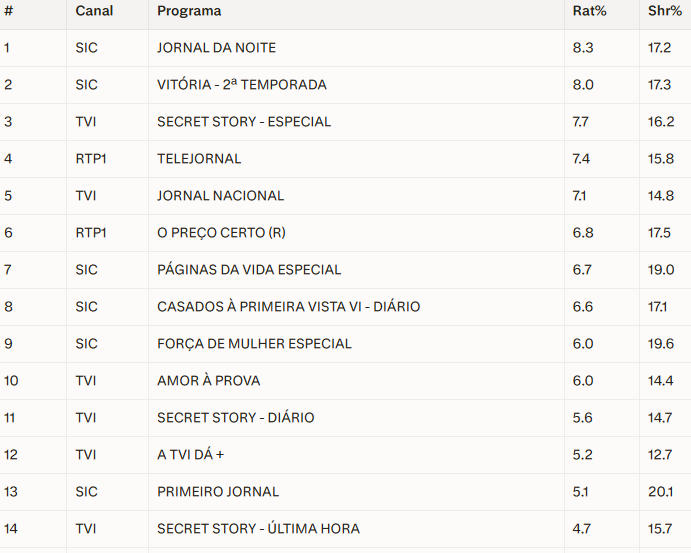The image size is (691, 553).
Task: Select VITÓRIA - 2ª TEMPORADA program cell
Action: pyautogui.click(x=241, y=85)
